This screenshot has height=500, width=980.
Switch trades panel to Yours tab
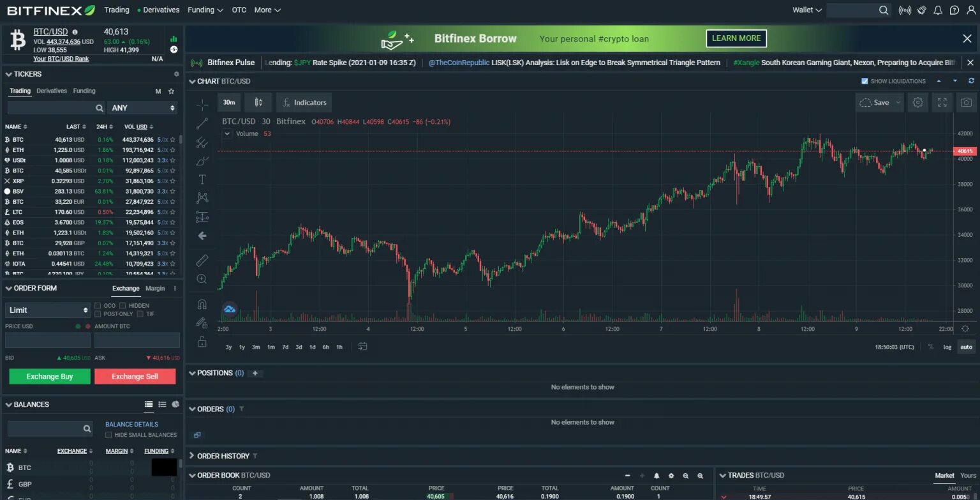tap(968, 475)
